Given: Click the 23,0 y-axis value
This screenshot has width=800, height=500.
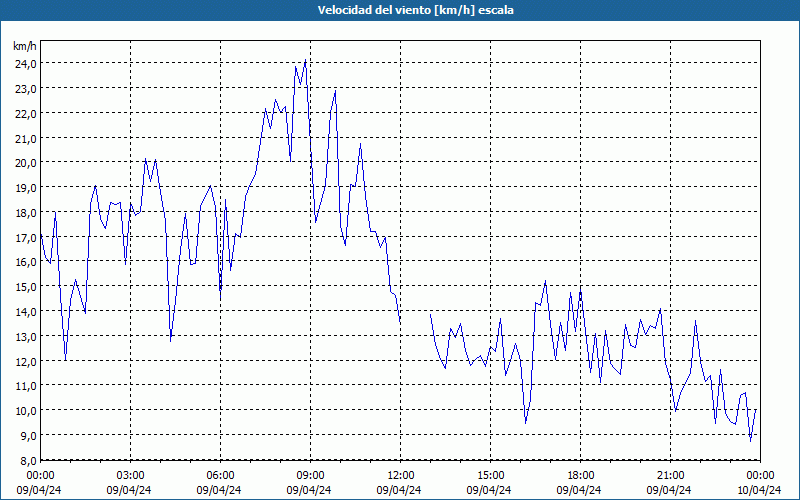Looking at the screenshot, I should (x=26, y=89).
